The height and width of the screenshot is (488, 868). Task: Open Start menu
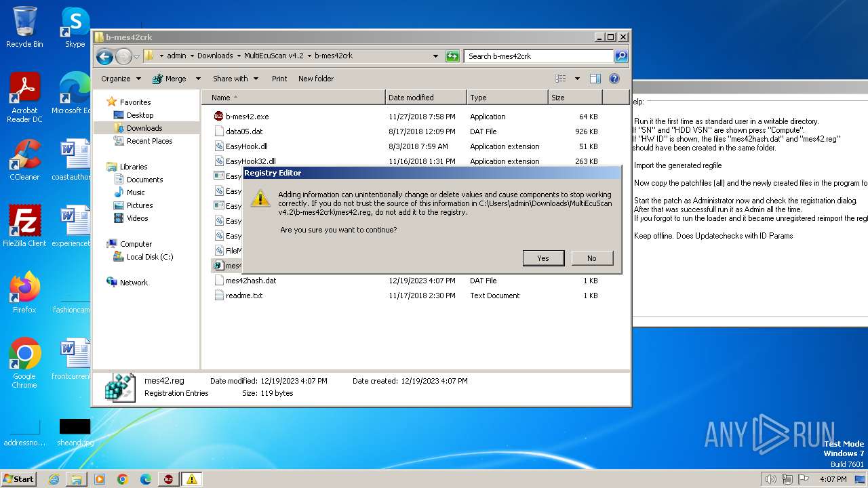[18, 479]
